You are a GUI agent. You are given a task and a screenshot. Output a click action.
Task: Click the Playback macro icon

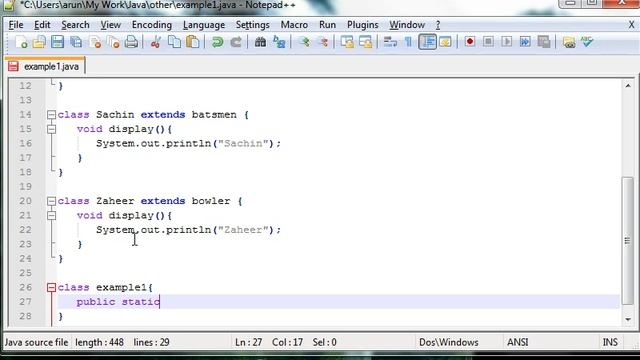(507, 42)
